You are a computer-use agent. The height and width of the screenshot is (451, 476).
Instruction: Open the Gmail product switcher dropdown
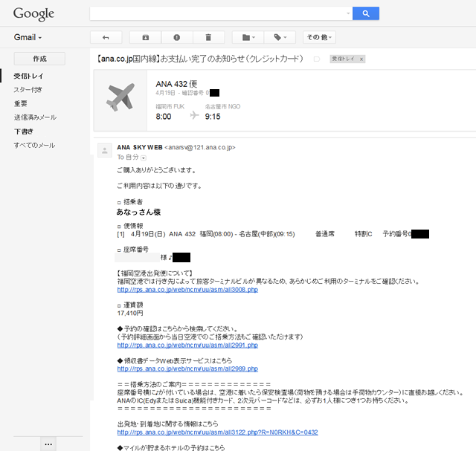pos(28,37)
